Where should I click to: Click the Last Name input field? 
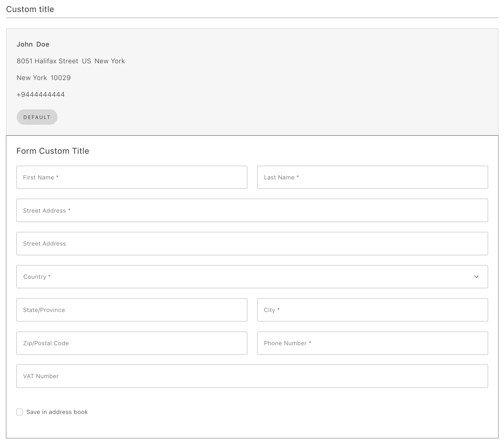coord(373,177)
